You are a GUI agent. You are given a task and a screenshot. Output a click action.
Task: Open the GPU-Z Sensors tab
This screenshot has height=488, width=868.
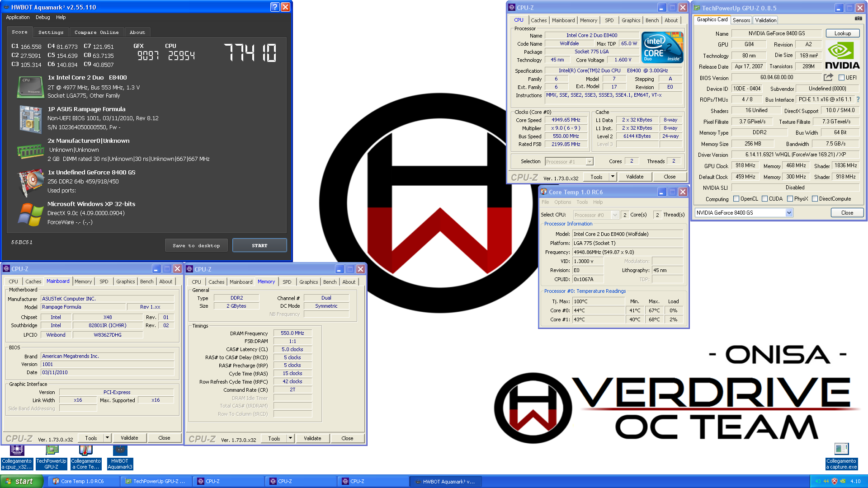[x=741, y=20]
